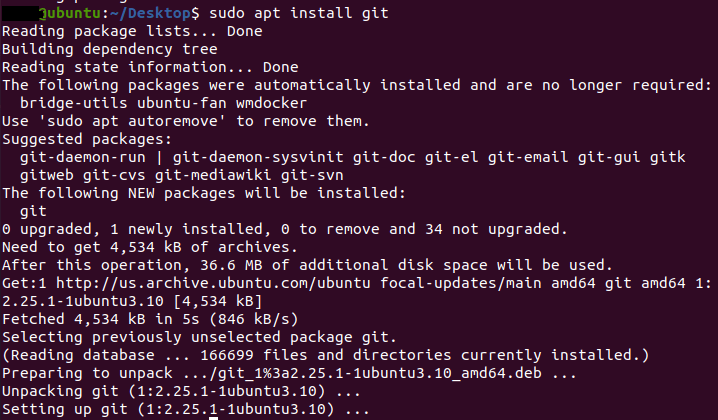Click the 'git-daemon-sysvinit' suggested package
718x420 pixels.
coord(258,158)
